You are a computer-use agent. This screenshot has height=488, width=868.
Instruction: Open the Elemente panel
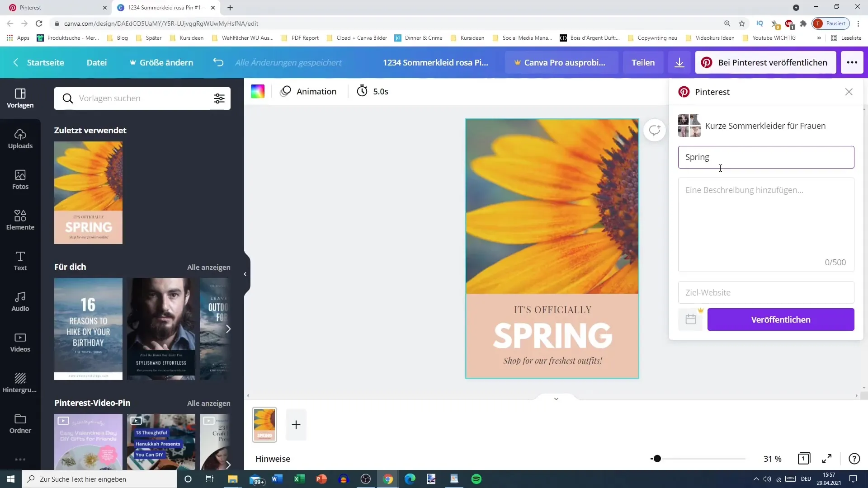(20, 220)
